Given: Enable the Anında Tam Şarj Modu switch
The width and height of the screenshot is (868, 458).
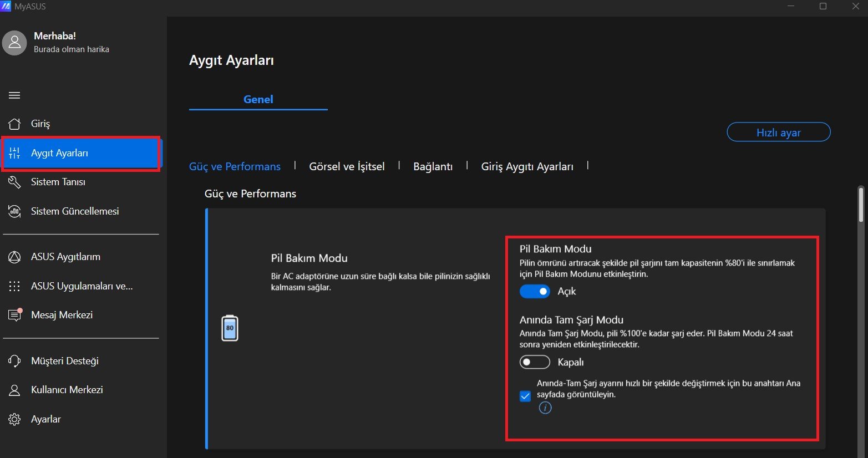Looking at the screenshot, I should 535,362.
